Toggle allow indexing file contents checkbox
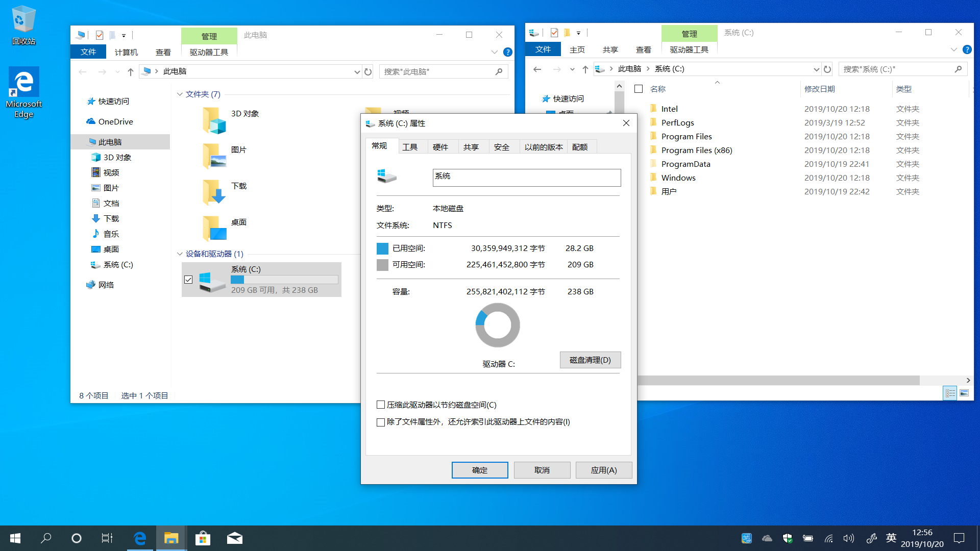This screenshot has width=980, height=551. pos(381,422)
